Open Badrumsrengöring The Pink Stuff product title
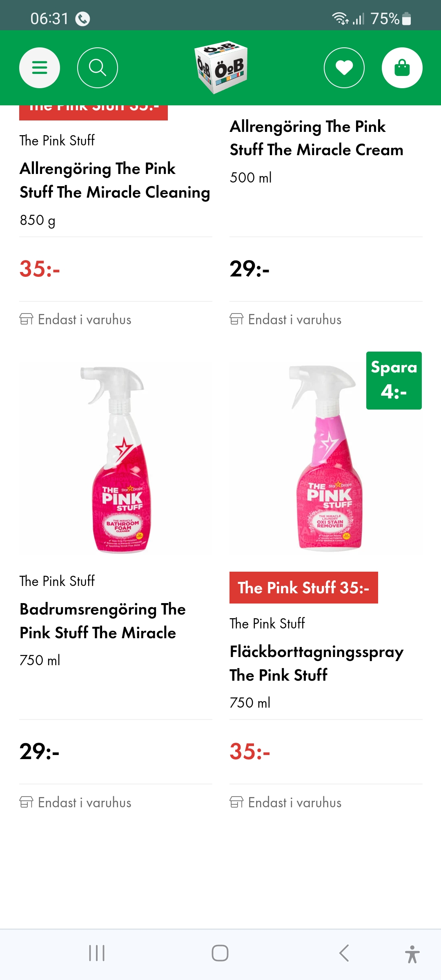 [x=103, y=621]
